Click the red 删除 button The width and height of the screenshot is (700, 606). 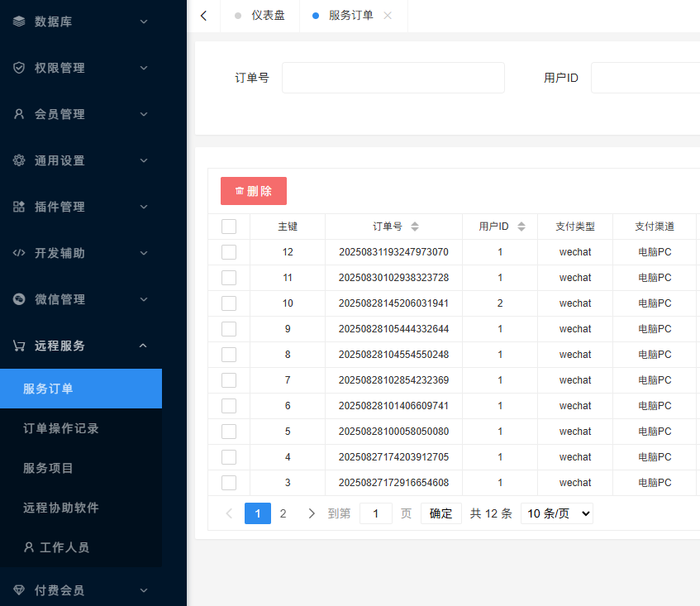coord(254,191)
